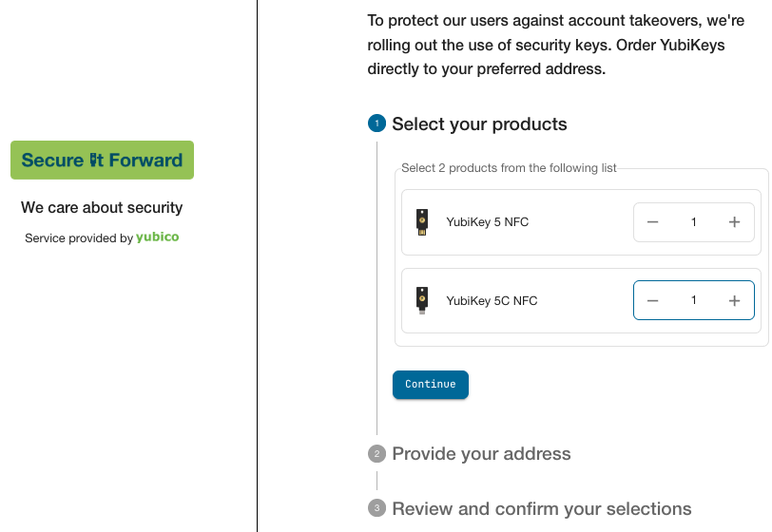Click YubiKey 5C NFC quantity field
Image resolution: width=772 pixels, height=532 pixels.
(x=693, y=300)
